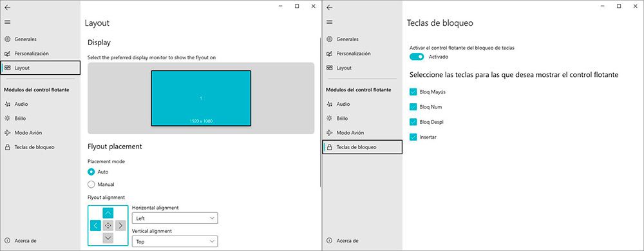
Task: Uncheck the Bloq Despl checkbox
Action: coord(413,122)
